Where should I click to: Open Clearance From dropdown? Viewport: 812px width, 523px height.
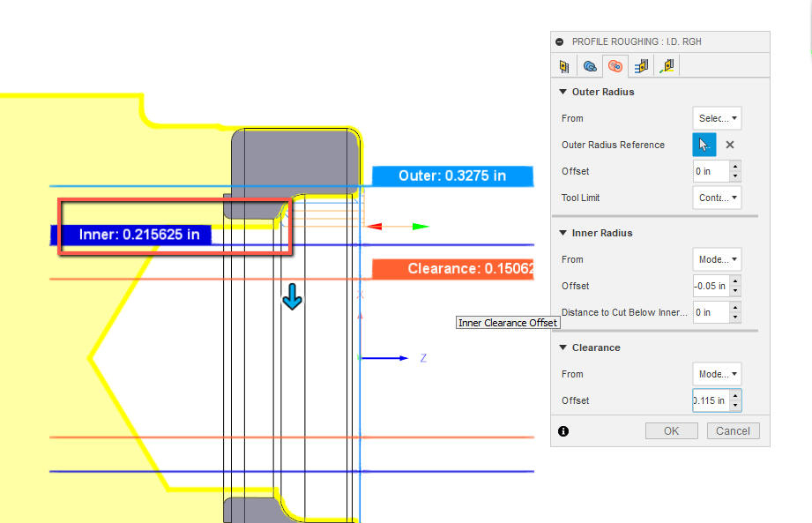(718, 374)
